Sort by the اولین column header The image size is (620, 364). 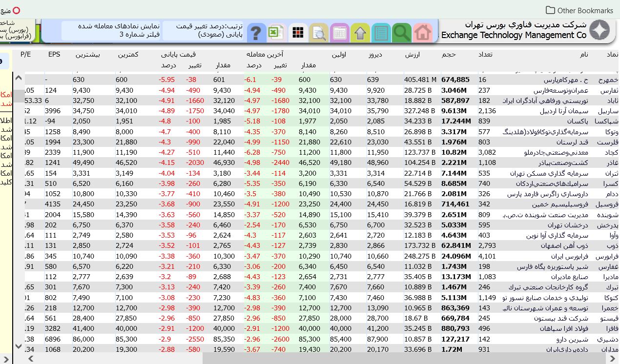pyautogui.click(x=338, y=55)
